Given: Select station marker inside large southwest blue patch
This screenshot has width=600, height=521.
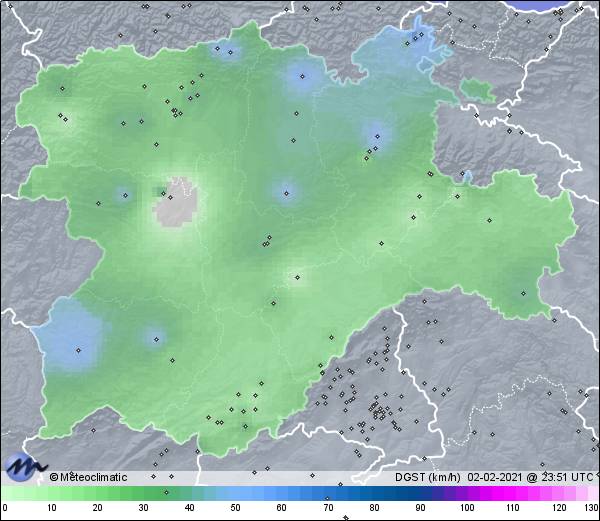Looking at the screenshot, I should [x=78, y=350].
